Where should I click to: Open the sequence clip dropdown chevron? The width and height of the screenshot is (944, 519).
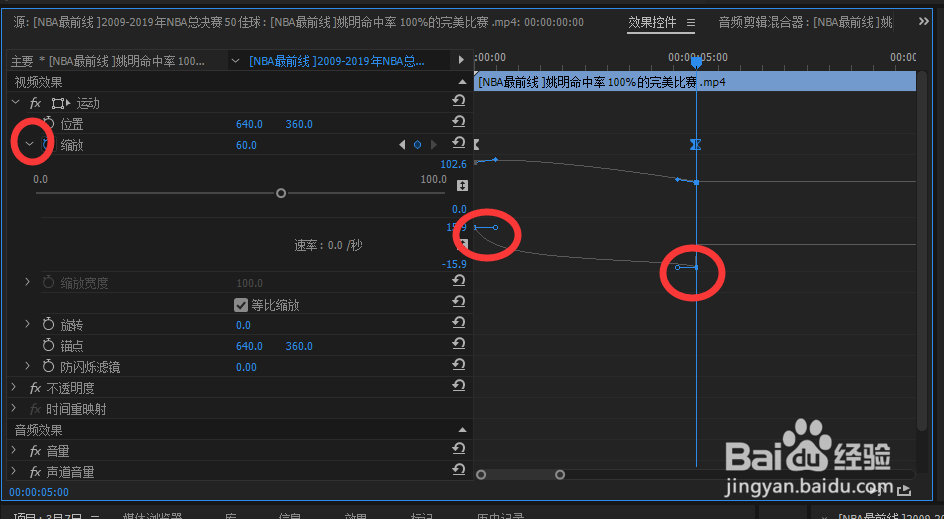[x=235, y=60]
